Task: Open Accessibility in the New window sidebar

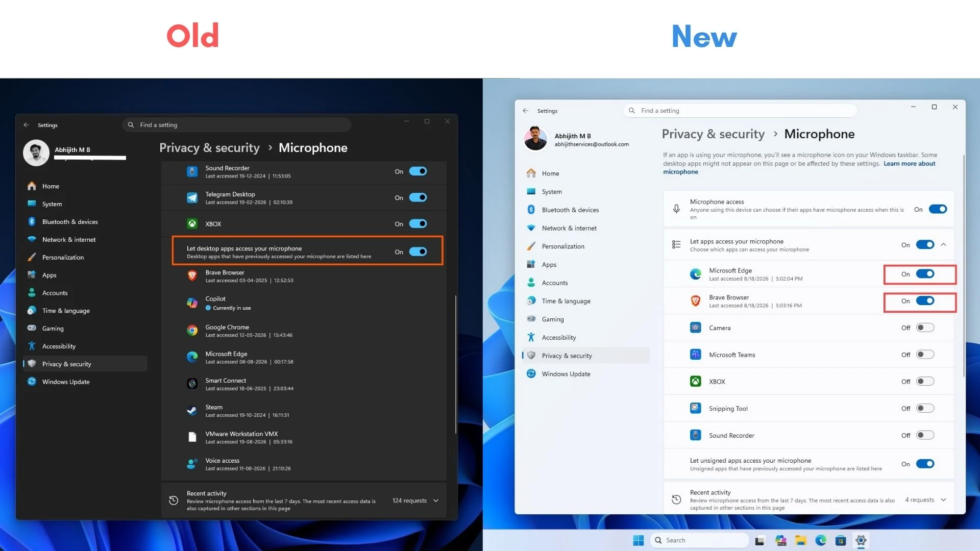Action: (586, 338)
